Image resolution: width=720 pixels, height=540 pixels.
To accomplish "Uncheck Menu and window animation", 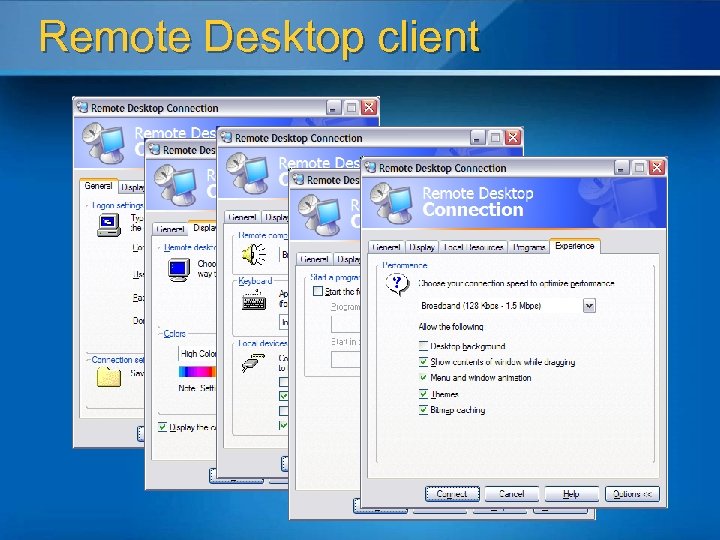I will pos(423,377).
